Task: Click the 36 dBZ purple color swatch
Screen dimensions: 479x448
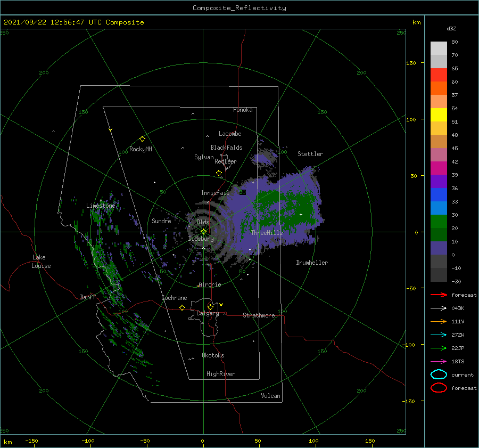Action: pyautogui.click(x=439, y=182)
